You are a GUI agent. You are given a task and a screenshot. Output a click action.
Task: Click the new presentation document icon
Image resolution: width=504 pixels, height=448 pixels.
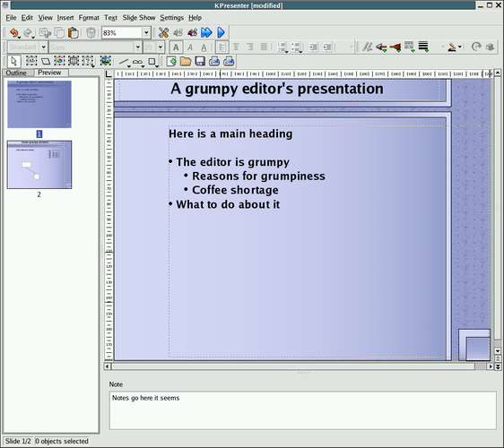click(171, 61)
